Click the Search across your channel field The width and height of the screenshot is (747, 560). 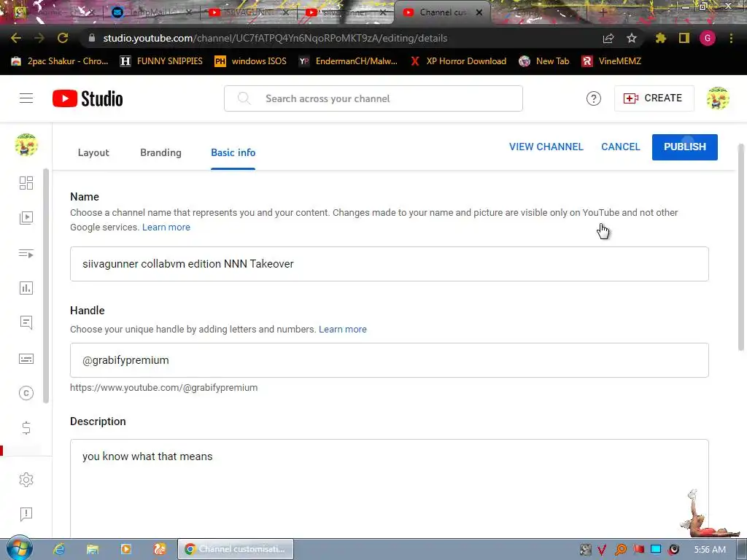373,98
